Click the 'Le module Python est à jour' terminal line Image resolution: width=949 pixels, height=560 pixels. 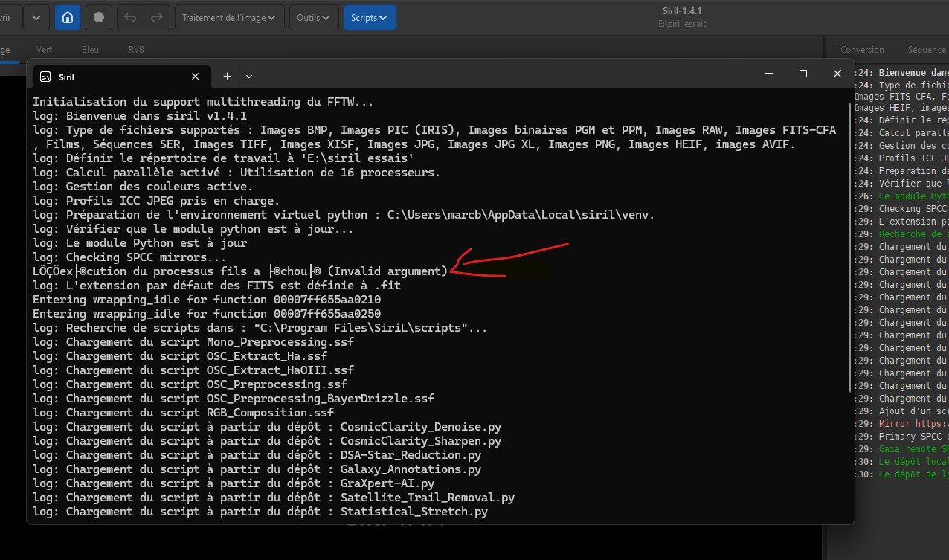point(140,243)
